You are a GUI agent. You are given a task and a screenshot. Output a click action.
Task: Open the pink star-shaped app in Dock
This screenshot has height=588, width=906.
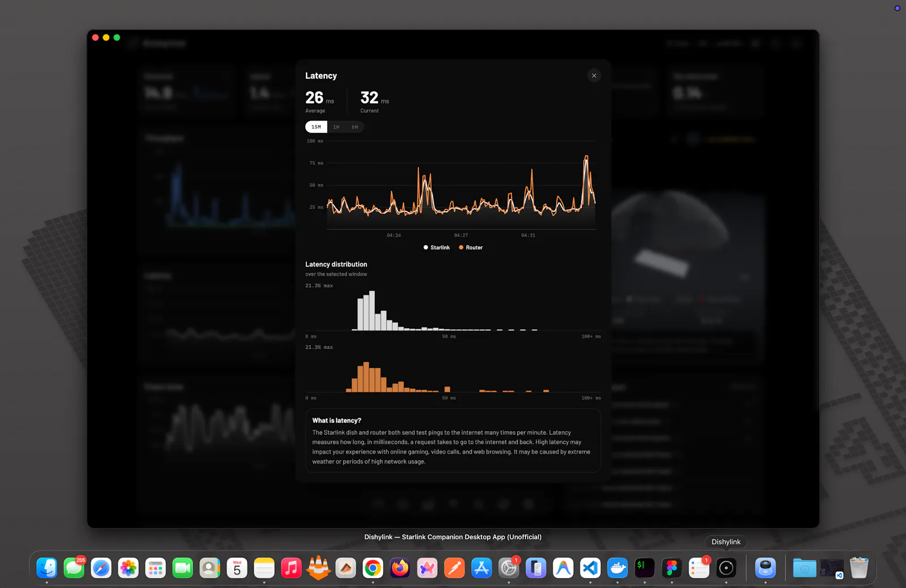pyautogui.click(x=428, y=568)
